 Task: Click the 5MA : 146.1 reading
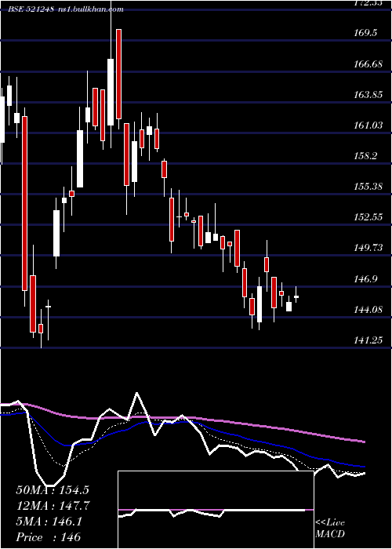[x=49, y=522]
